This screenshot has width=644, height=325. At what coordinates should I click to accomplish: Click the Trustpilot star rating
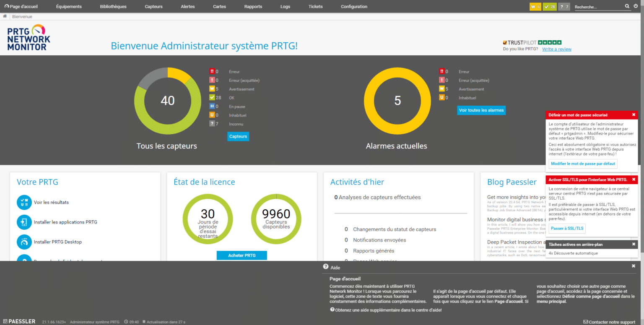pos(550,42)
